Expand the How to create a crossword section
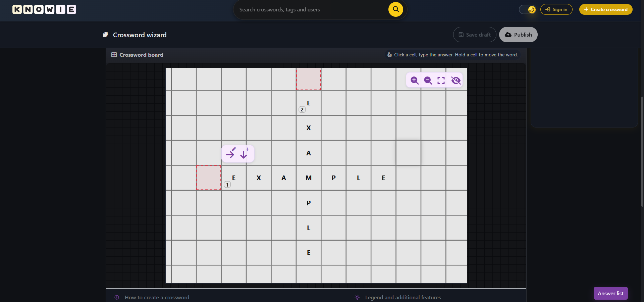This screenshot has height=302, width=644. click(157, 297)
